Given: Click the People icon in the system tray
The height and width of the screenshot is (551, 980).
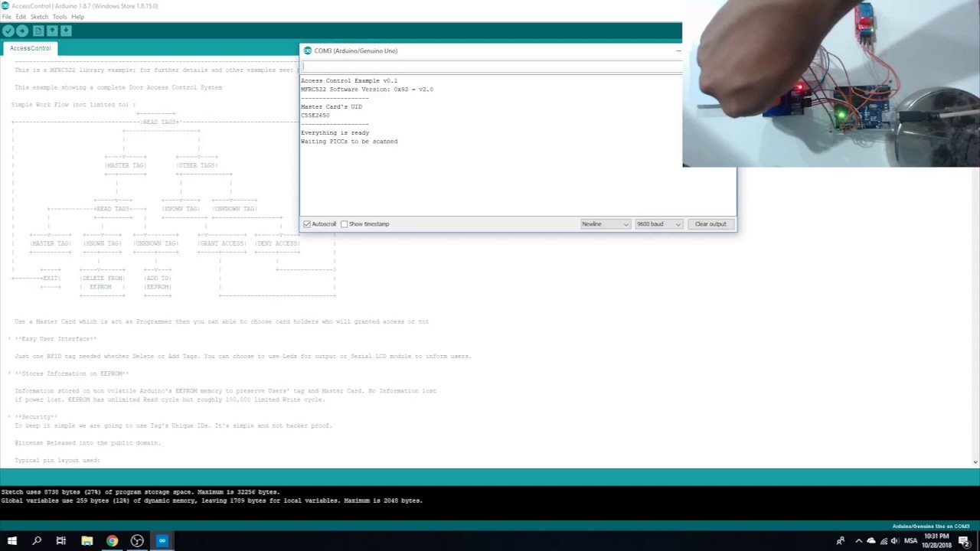Looking at the screenshot, I should 841,541.
